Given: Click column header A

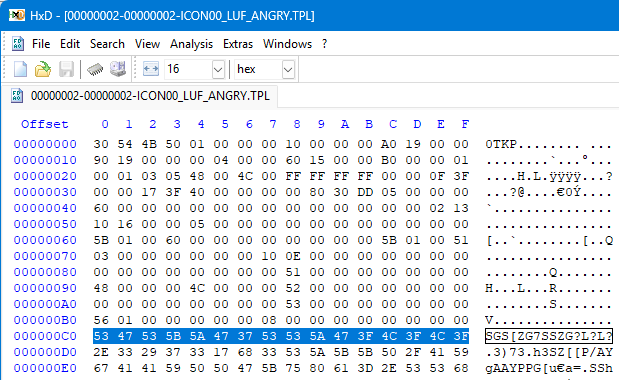Looking at the screenshot, I should (345, 124).
